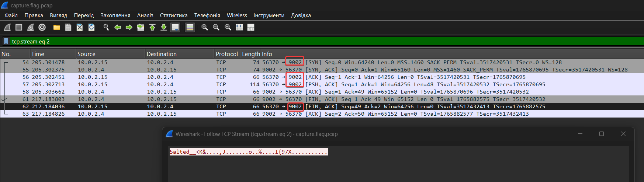This screenshot has width=644, height=182.
Task: Open the Статистика menu
Action: click(x=173, y=15)
